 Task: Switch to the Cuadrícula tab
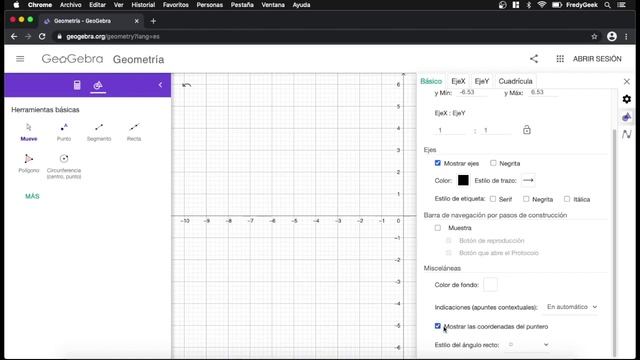click(516, 81)
